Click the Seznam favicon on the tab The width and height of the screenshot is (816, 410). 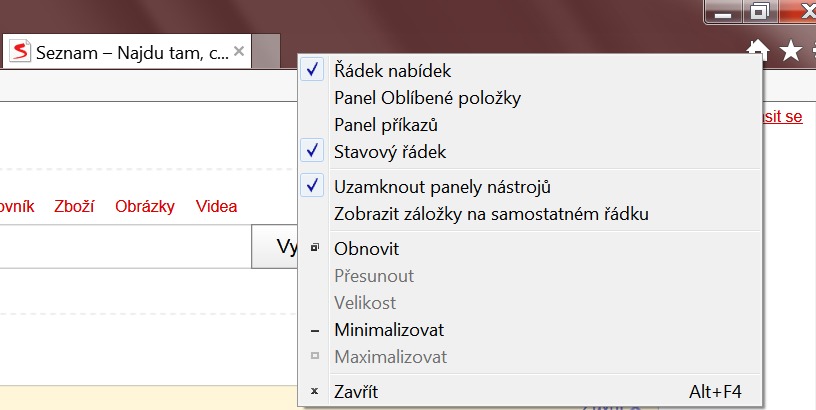(x=20, y=51)
